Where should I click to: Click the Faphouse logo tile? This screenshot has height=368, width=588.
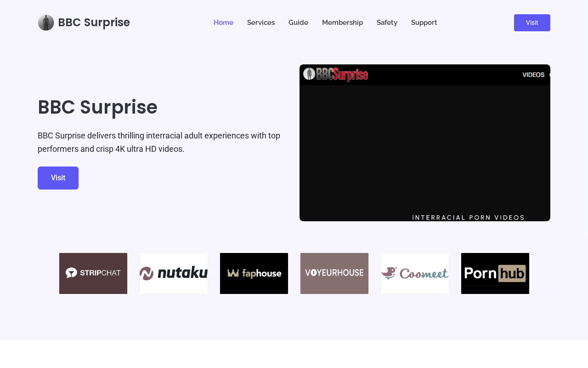(x=254, y=273)
